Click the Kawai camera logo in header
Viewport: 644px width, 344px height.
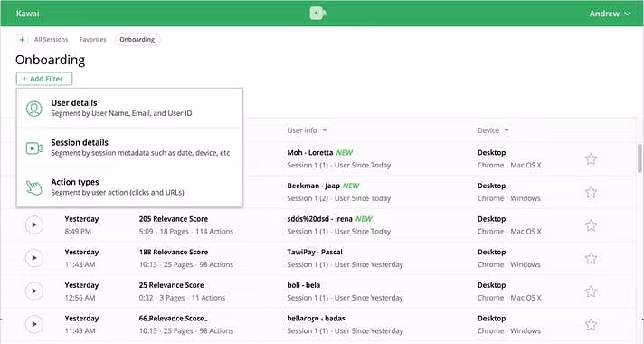tap(317, 14)
